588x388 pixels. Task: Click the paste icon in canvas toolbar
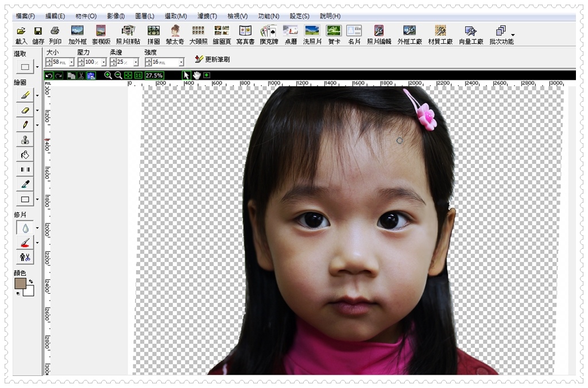point(91,75)
